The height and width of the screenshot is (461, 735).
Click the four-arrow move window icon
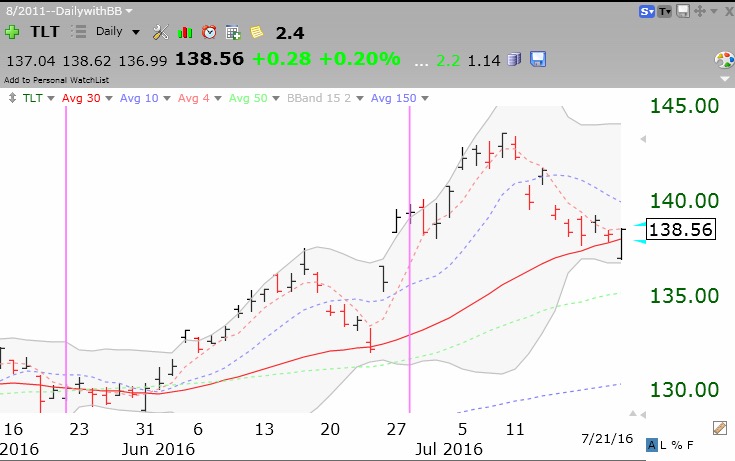(699, 11)
